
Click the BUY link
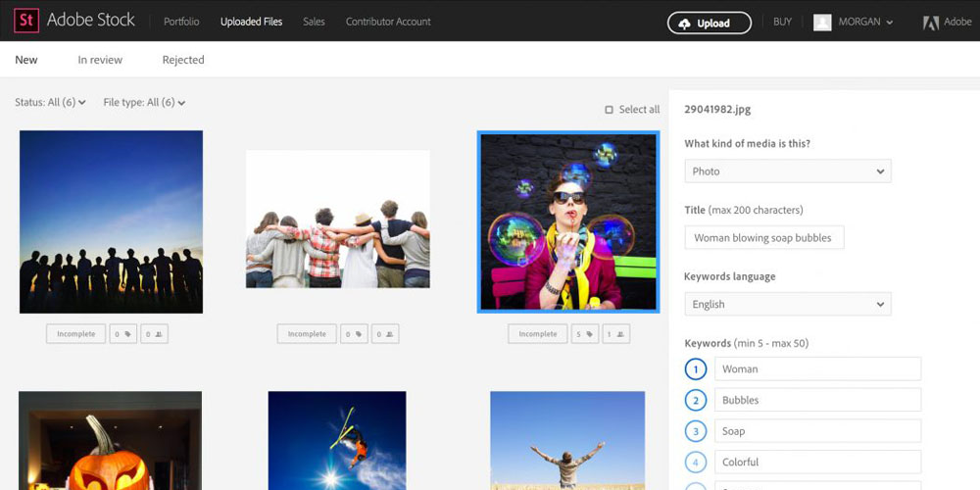pyautogui.click(x=782, y=22)
